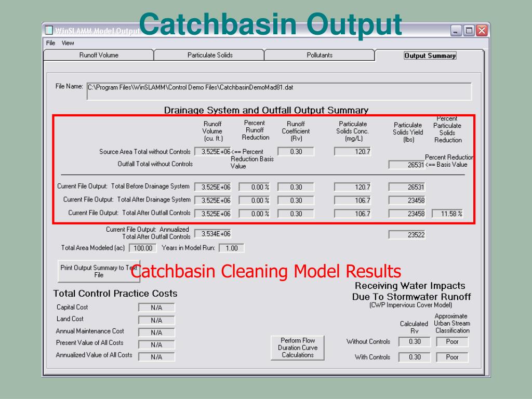Screen dimensions: 532x399
Task: Click 'Runoff Coefficient (Rv)' column header
Action: point(296,131)
